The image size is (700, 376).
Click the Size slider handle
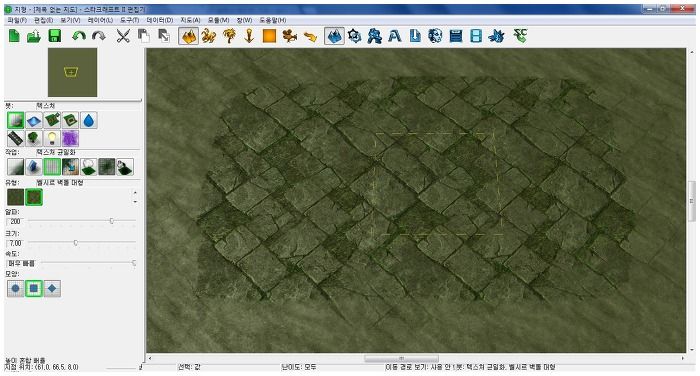[x=75, y=242]
